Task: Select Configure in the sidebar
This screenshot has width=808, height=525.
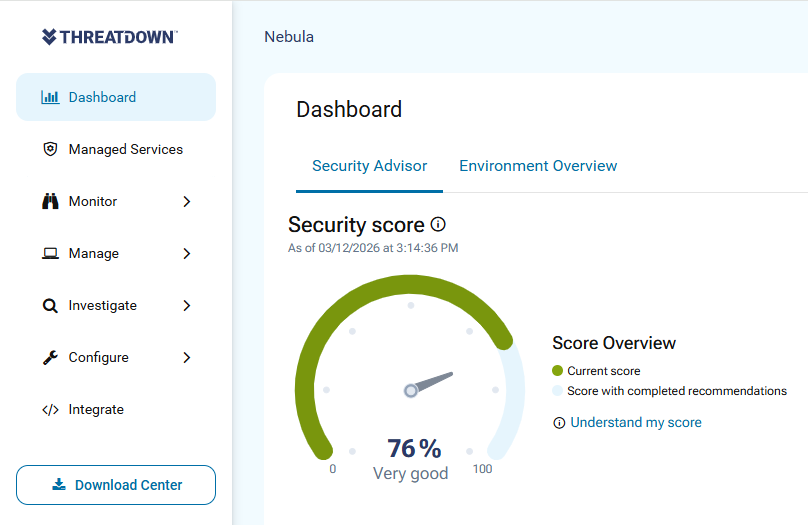Action: (116, 357)
